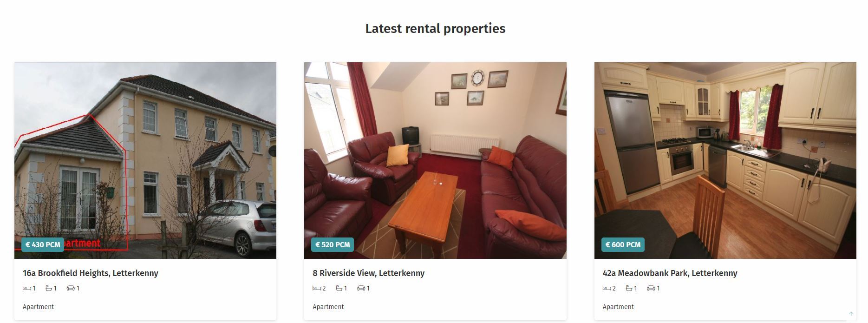The height and width of the screenshot is (323, 868).
Task: Click the scroll-to-top arrow icon
Action: coord(851,314)
